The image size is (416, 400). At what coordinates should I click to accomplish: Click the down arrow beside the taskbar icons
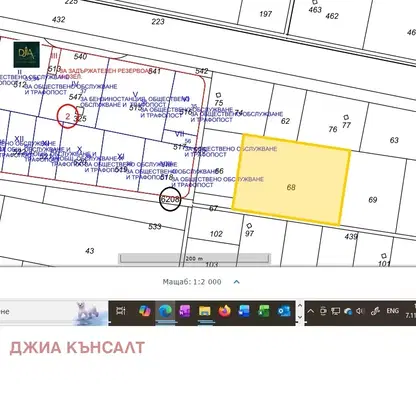pos(300,317)
